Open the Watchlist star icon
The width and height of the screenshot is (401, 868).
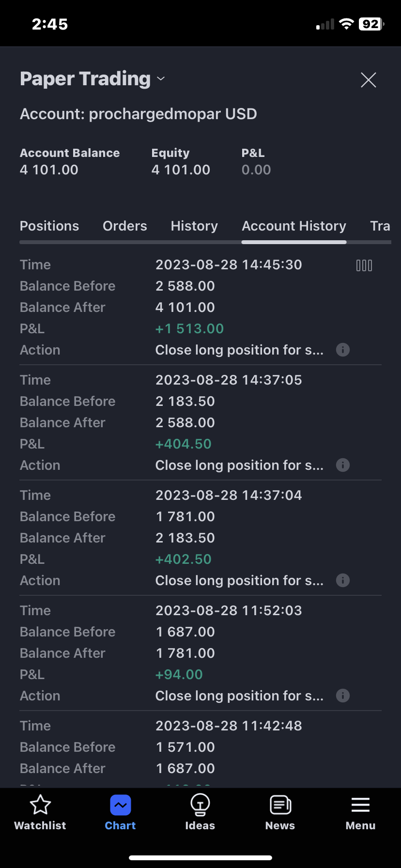40,805
